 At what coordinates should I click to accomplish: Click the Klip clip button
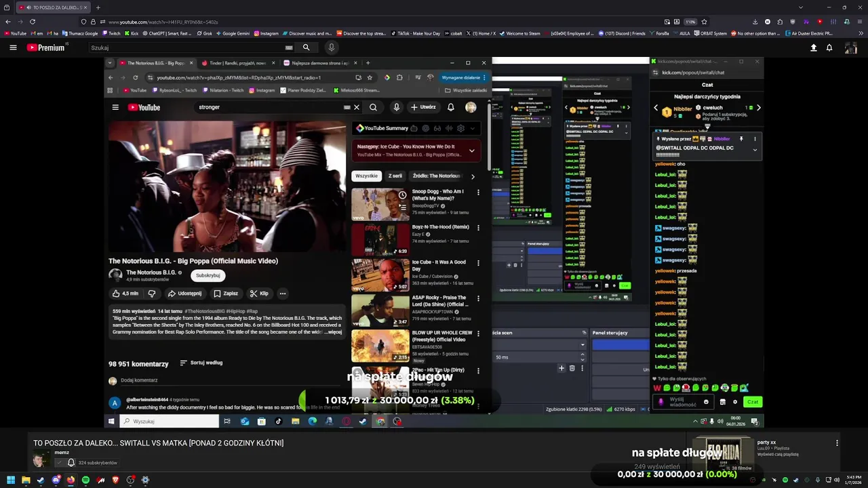tap(259, 293)
